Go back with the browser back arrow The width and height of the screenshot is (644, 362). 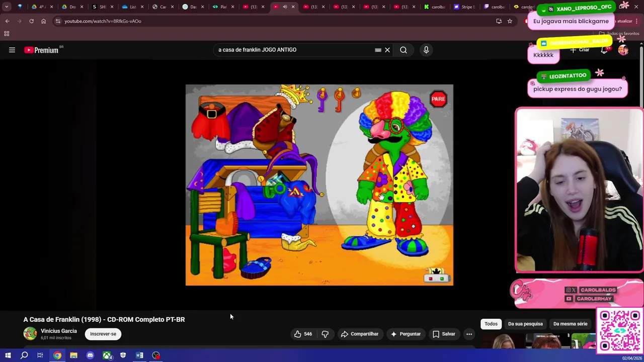click(8, 21)
